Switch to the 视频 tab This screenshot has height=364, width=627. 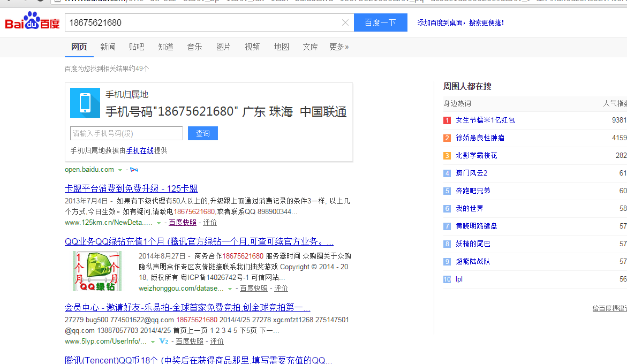tap(252, 47)
